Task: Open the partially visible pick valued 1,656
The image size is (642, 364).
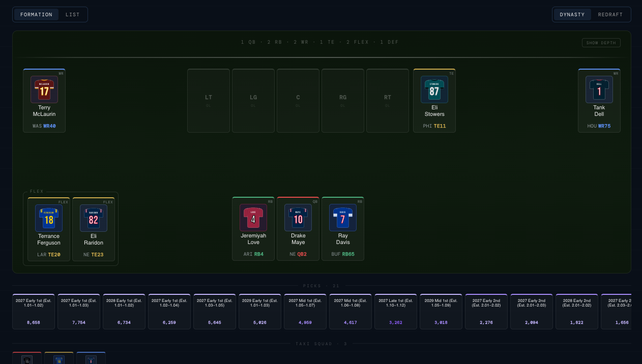Action: click(x=616, y=312)
